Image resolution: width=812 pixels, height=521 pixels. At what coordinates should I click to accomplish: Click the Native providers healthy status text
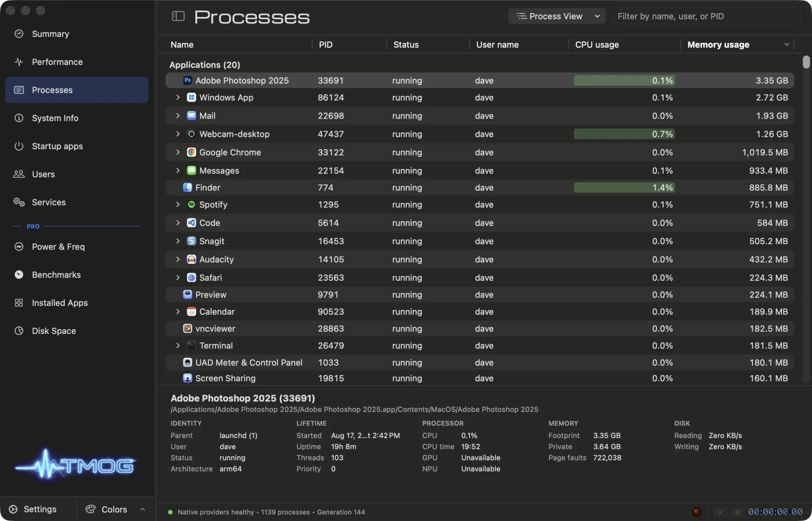coord(216,512)
